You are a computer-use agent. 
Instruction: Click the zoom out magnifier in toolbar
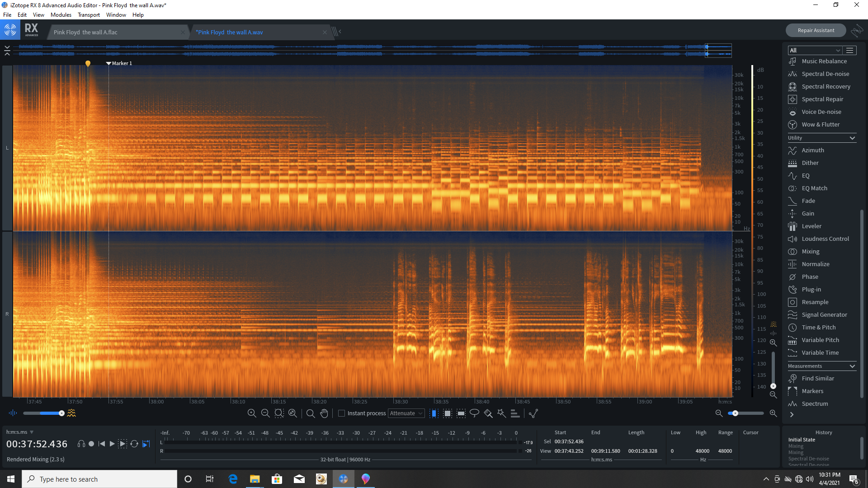click(265, 413)
